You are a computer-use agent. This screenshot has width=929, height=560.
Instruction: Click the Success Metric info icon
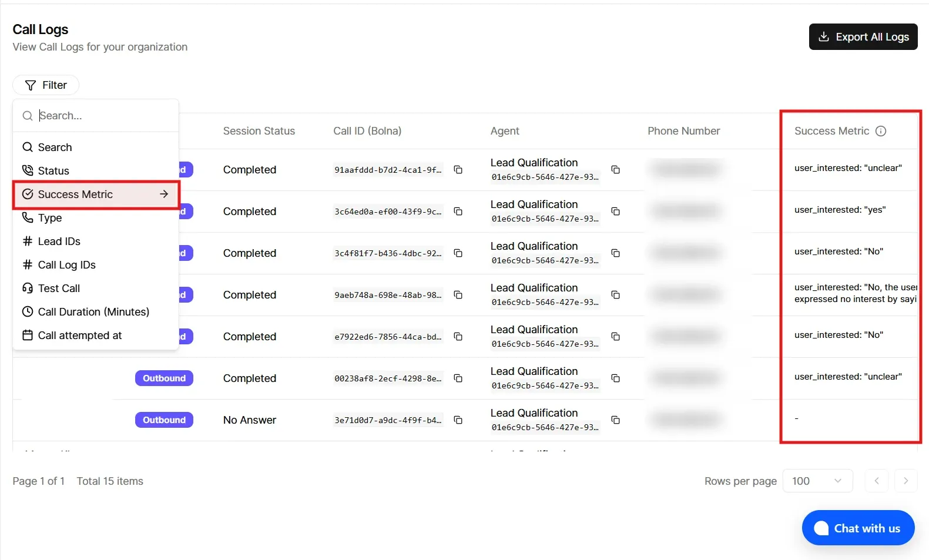[880, 131]
